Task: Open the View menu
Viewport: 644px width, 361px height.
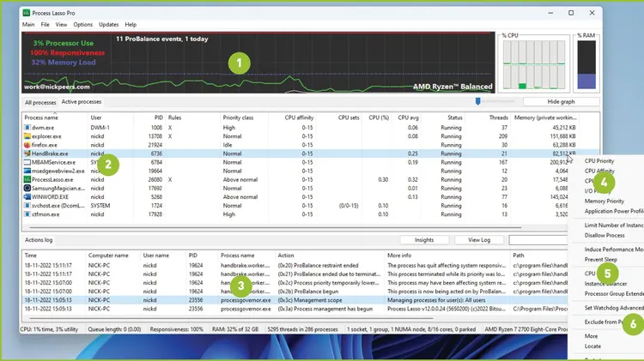Action: pos(61,25)
